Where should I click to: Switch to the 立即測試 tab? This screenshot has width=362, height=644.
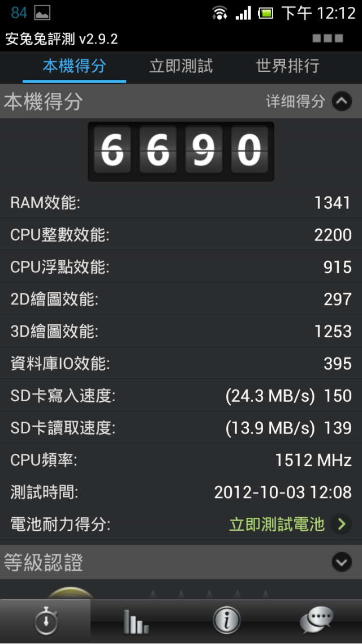(181, 66)
